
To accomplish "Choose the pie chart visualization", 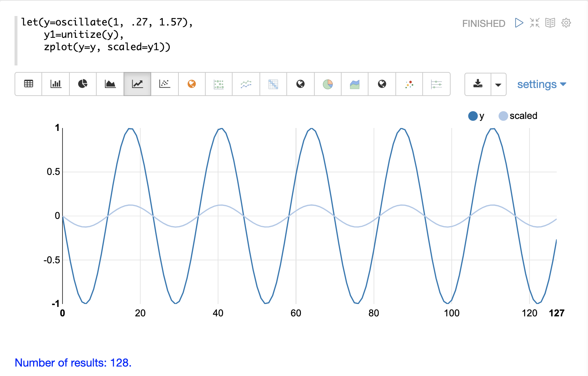I will click(83, 84).
